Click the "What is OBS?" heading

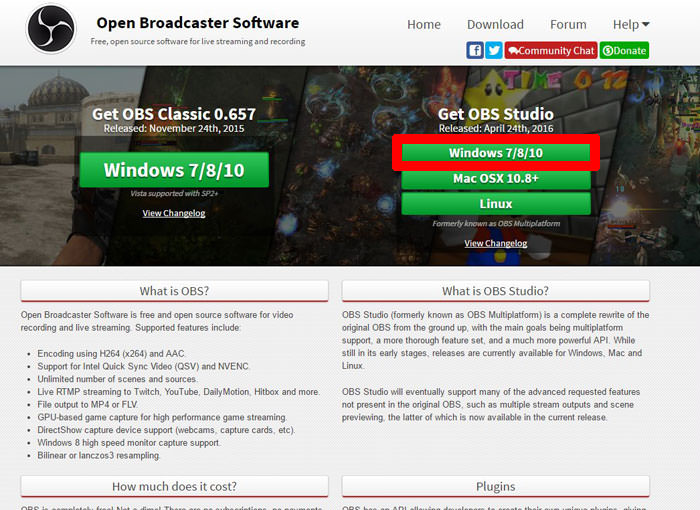point(174,291)
